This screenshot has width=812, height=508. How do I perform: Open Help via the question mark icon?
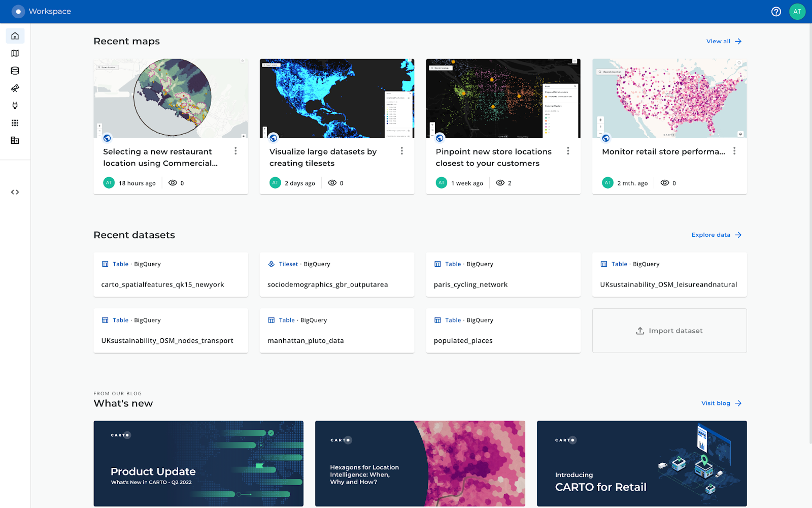(x=776, y=11)
